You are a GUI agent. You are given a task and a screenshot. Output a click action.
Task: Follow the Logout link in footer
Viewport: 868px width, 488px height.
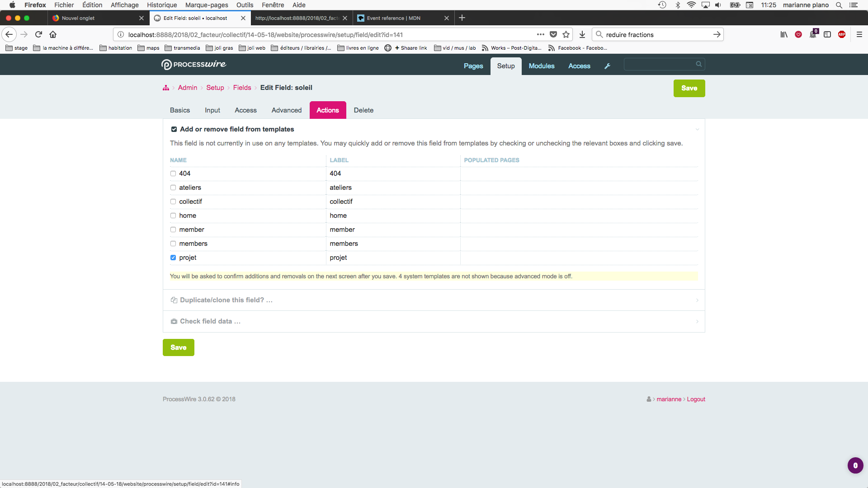tap(696, 399)
